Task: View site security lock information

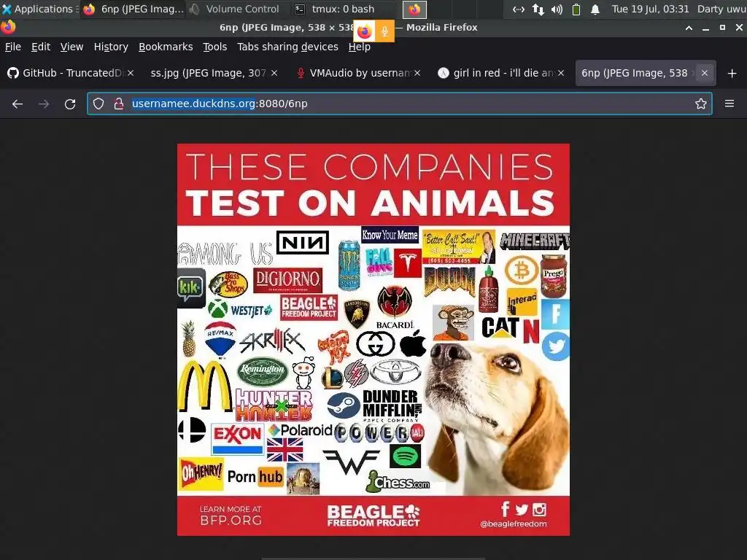Action: click(119, 104)
